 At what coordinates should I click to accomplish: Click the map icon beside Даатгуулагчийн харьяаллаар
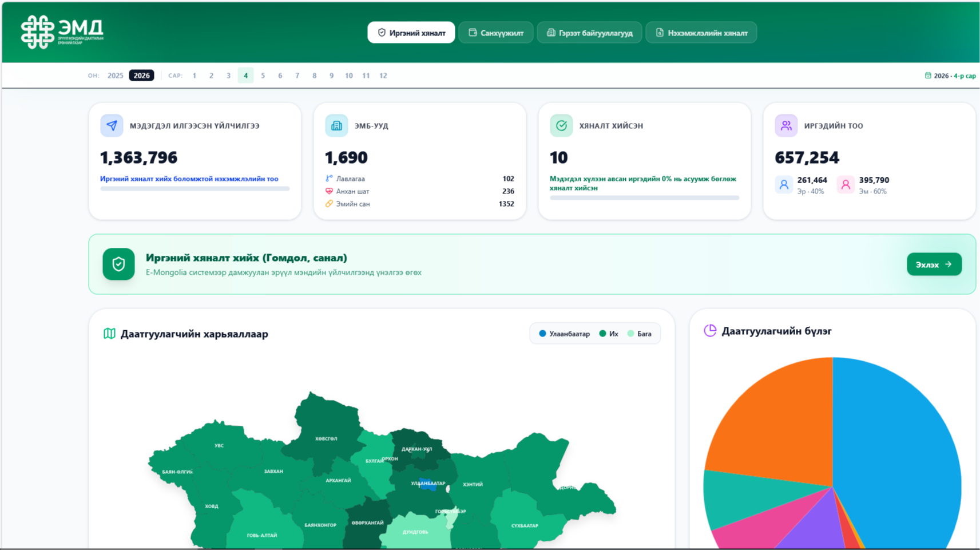[x=109, y=334]
